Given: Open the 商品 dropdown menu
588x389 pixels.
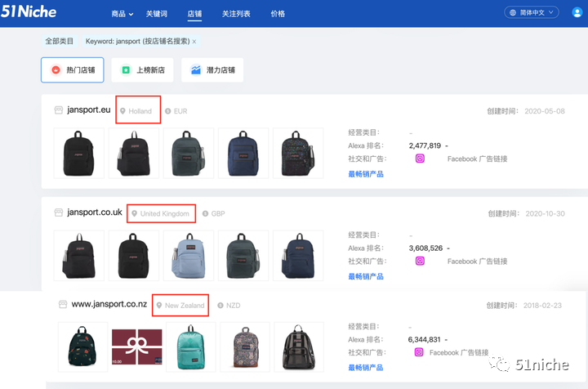Looking at the screenshot, I should coord(122,14).
